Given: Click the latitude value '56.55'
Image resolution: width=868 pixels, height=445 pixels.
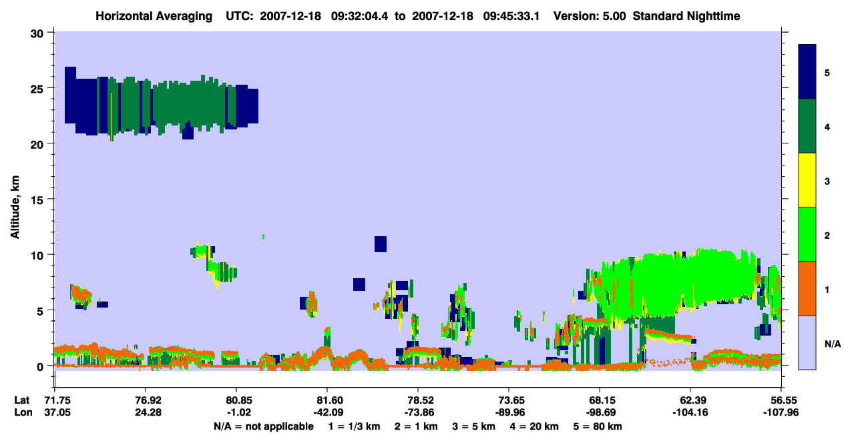Looking at the screenshot, I should [781, 400].
